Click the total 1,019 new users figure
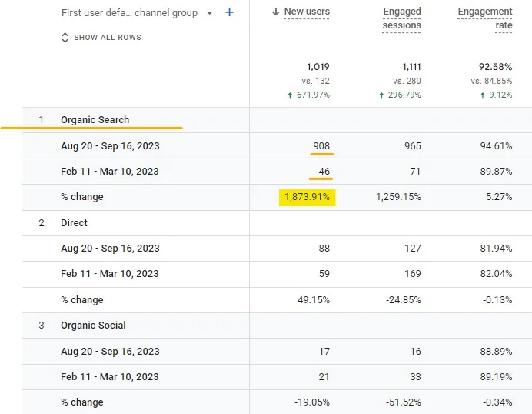 click(x=318, y=67)
